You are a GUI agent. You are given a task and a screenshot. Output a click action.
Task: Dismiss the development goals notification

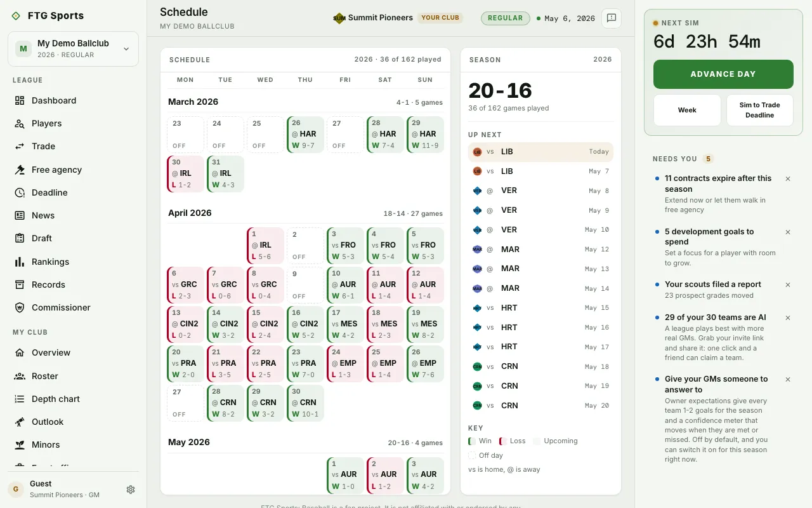[788, 232]
